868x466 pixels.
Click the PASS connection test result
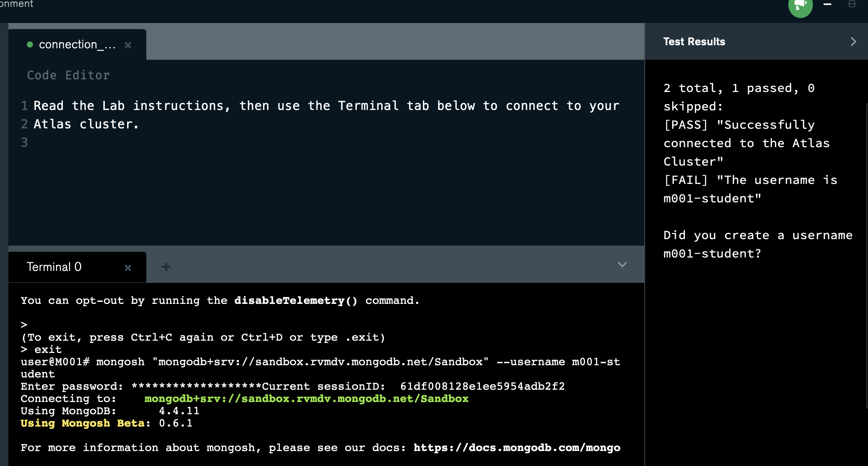click(746, 143)
